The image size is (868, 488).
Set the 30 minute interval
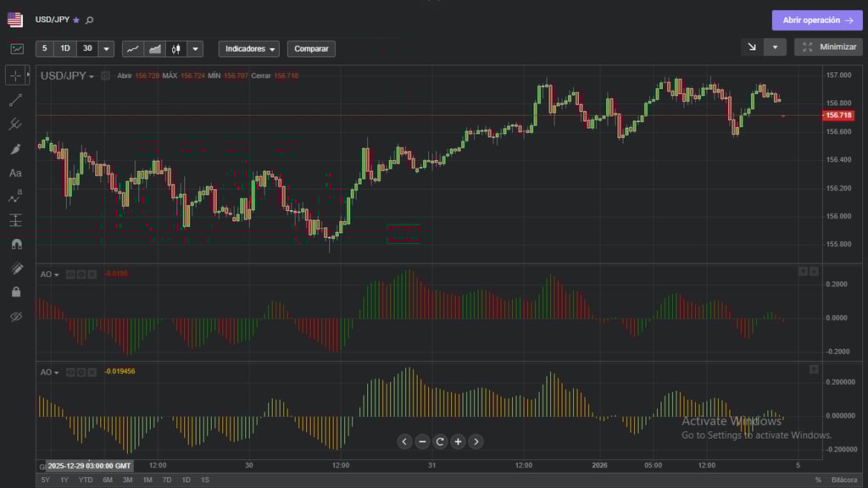pyautogui.click(x=87, y=48)
